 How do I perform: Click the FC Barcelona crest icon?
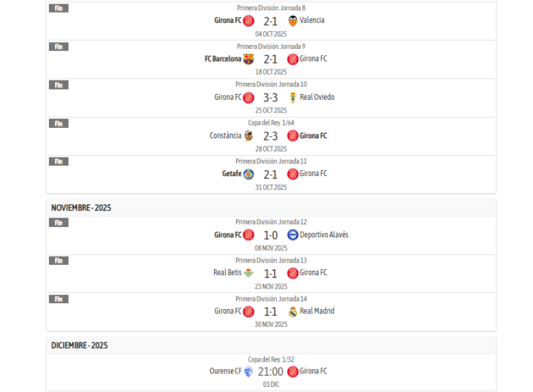point(249,59)
